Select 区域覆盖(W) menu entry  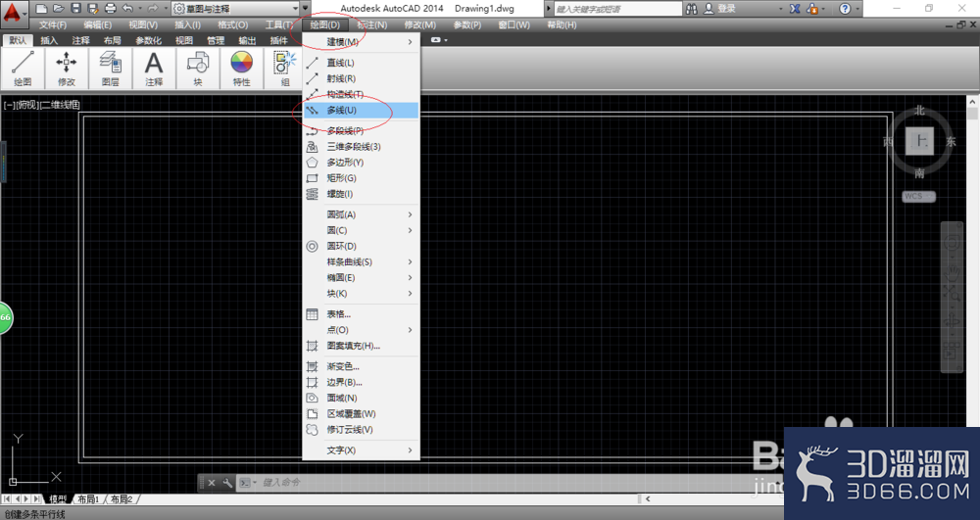click(x=362, y=414)
